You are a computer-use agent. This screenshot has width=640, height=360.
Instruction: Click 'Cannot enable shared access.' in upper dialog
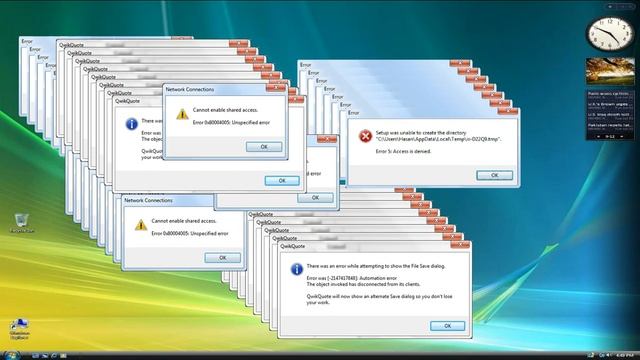tap(225, 110)
